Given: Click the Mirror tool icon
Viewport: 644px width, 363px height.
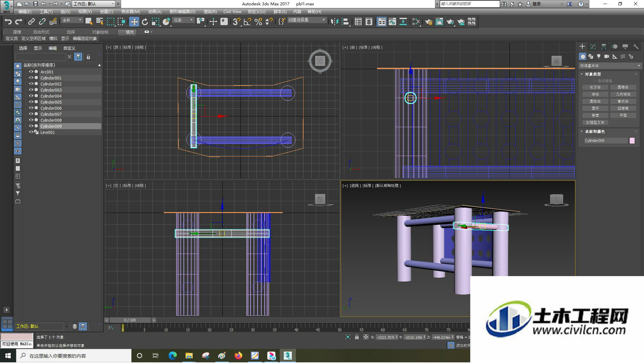Looking at the screenshot, I should pyautogui.click(x=334, y=22).
